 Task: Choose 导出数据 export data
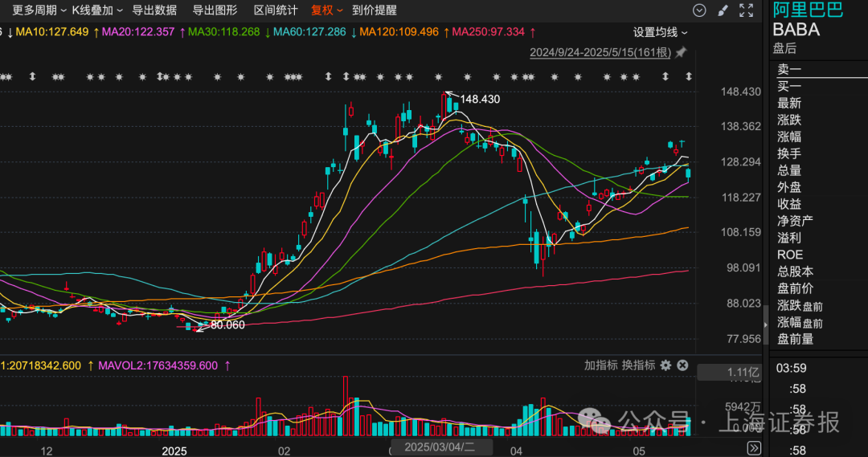pos(154,10)
